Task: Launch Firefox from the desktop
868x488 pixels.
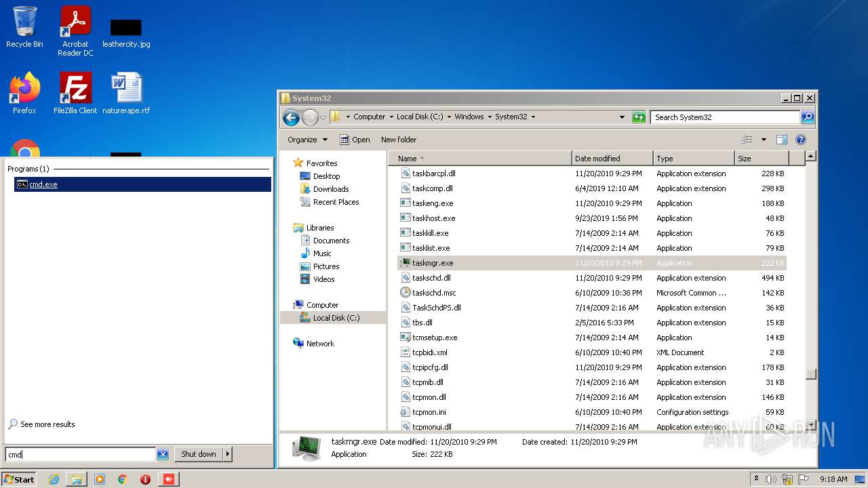Action: coord(24,93)
